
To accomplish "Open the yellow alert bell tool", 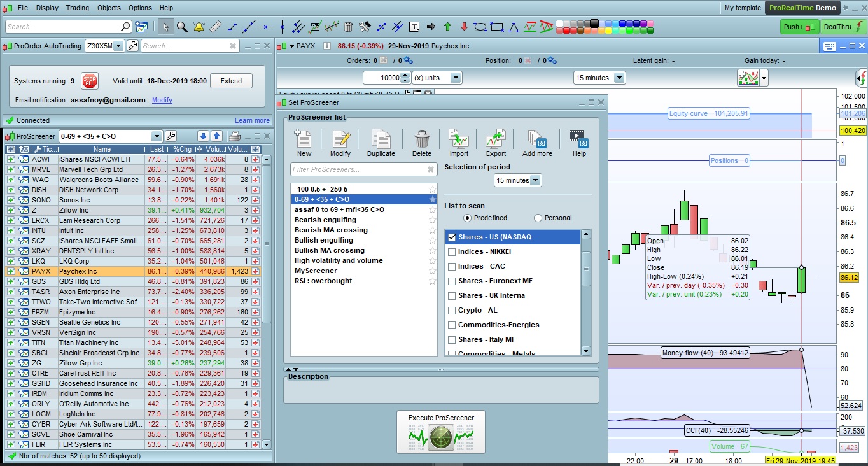I will (199, 27).
